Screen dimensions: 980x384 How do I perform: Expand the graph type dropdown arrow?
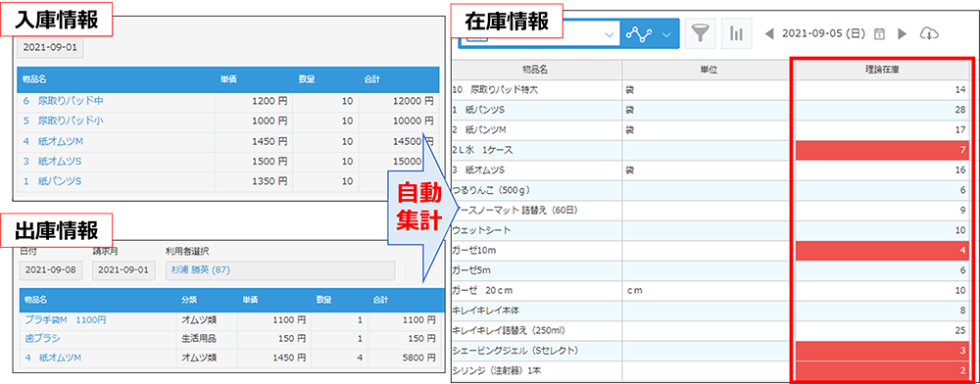click(666, 35)
